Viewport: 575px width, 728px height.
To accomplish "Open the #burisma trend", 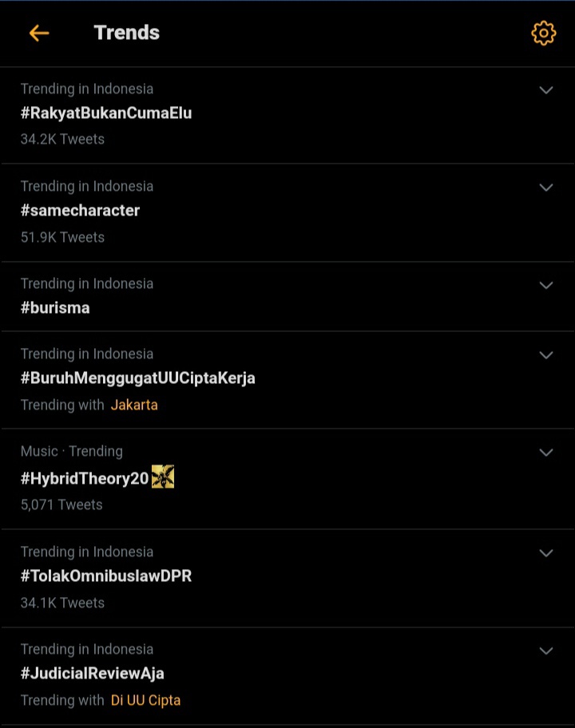I will tap(55, 307).
